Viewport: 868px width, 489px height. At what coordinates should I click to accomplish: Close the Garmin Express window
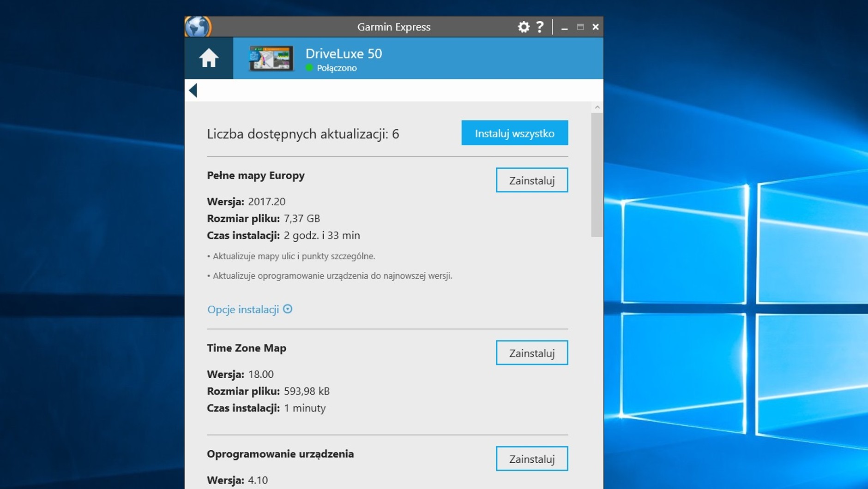[596, 27]
